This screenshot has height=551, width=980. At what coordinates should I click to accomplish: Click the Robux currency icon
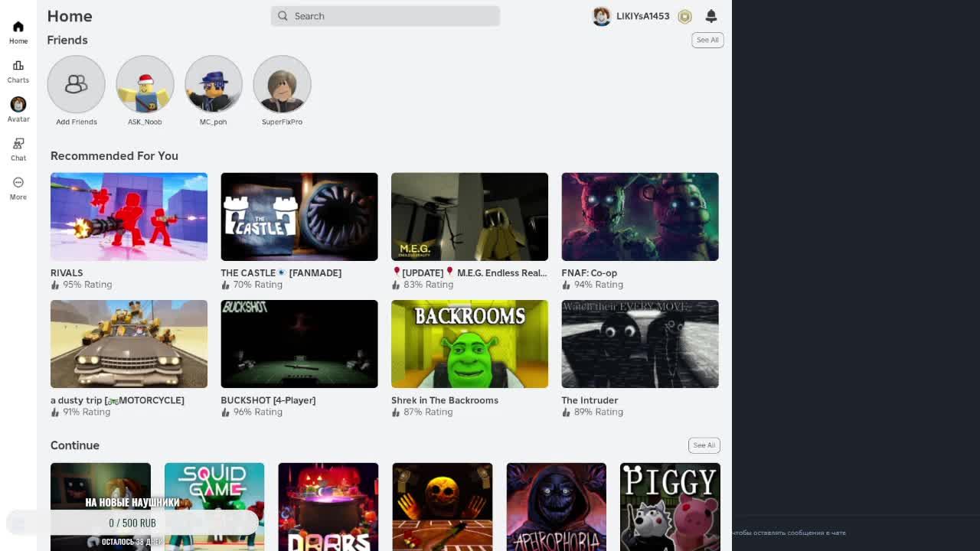[x=684, y=16]
